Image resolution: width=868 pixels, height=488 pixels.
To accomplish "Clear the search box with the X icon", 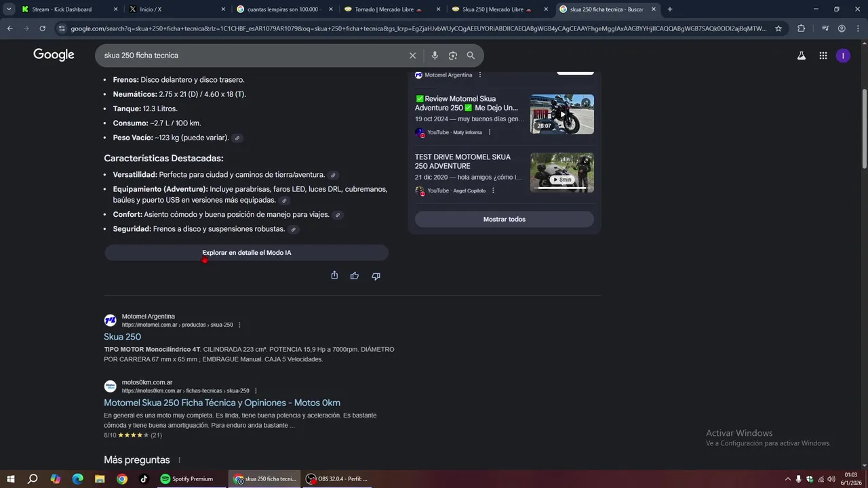I will (x=412, y=56).
